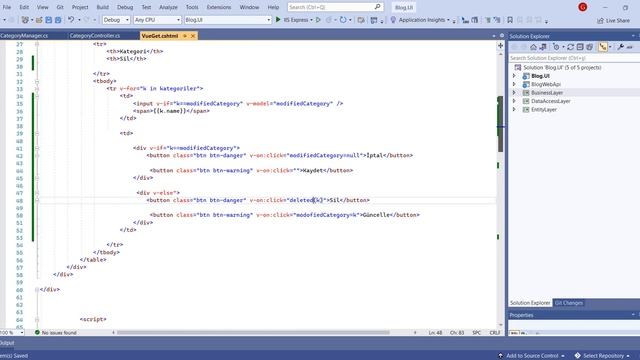This screenshot has width=640, height=360.
Task: Expand the BusinessLayer project node
Action: click(x=514, y=93)
